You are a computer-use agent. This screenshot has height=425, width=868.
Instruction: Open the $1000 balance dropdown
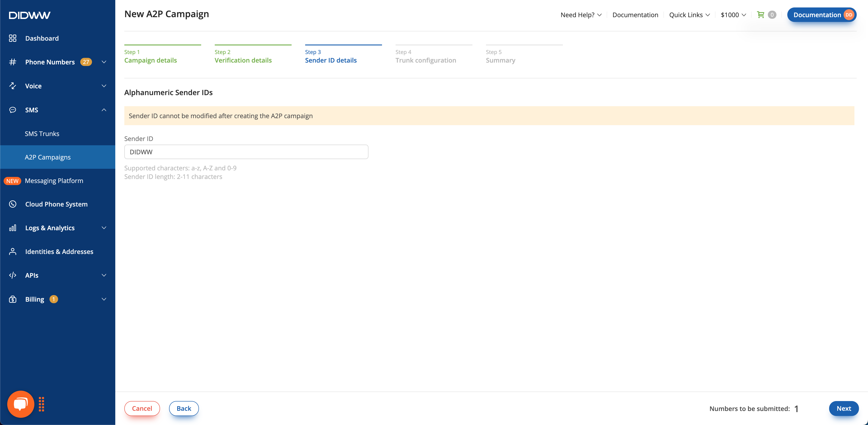pos(733,15)
